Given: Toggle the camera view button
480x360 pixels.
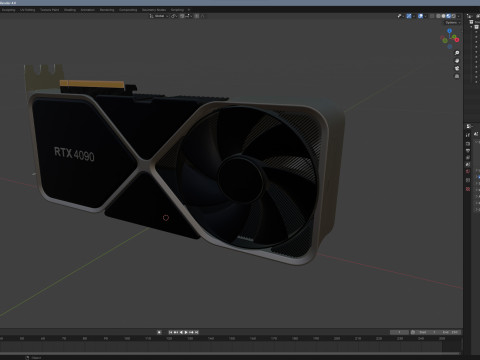Looking at the screenshot, I should click(x=457, y=68).
